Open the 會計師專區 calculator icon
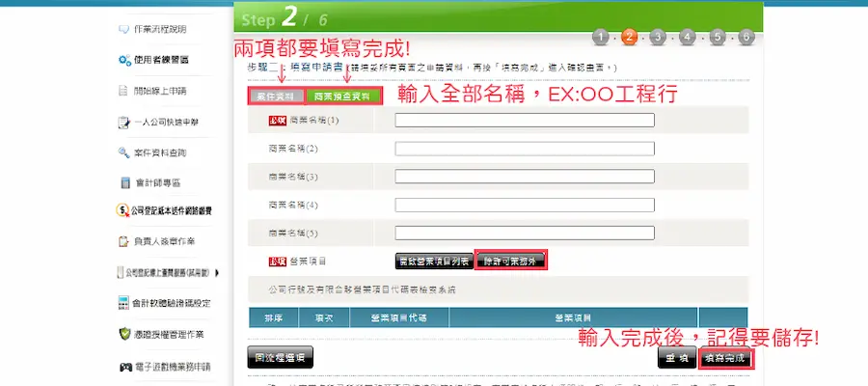 (124, 182)
